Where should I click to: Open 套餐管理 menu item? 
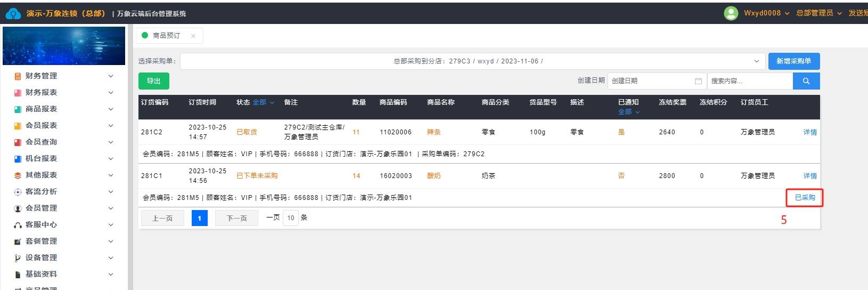64,241
